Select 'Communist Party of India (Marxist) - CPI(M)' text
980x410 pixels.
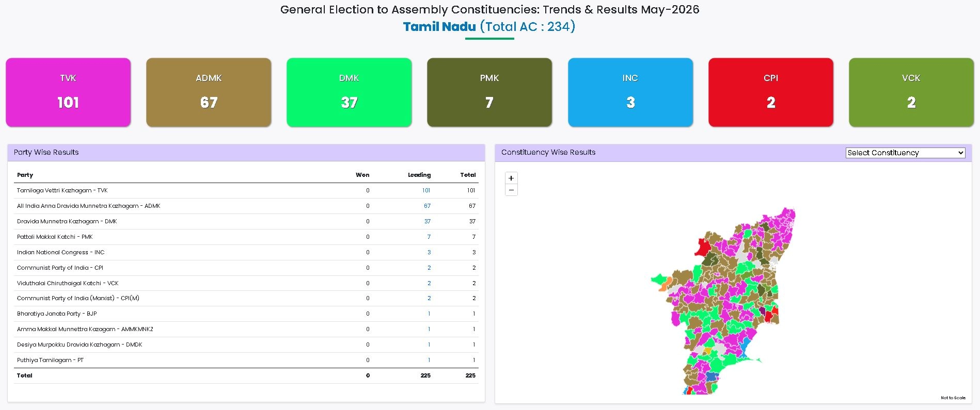78,298
